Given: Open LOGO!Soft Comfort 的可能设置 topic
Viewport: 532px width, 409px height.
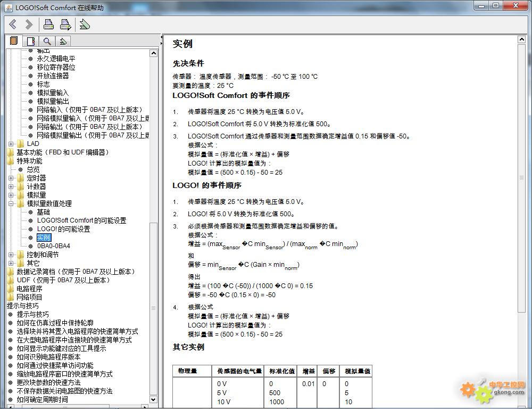Looking at the screenshot, I should (x=82, y=220).
